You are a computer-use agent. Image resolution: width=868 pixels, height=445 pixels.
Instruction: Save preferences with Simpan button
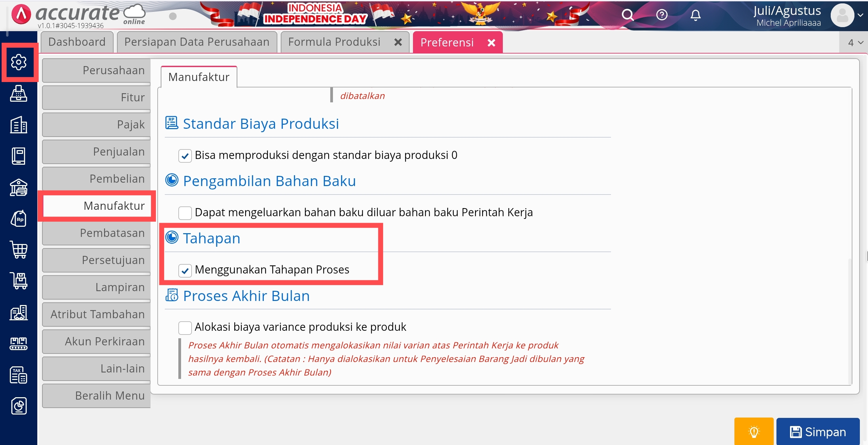click(x=818, y=432)
